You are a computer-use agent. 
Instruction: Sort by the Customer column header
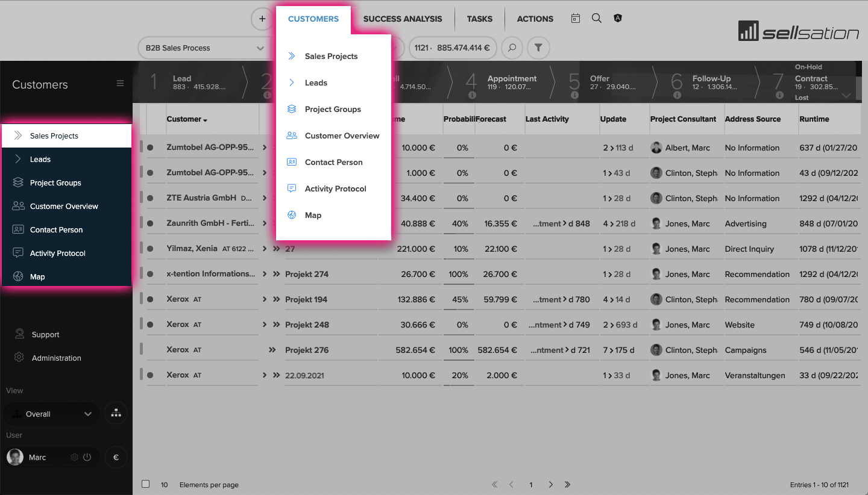[187, 119]
